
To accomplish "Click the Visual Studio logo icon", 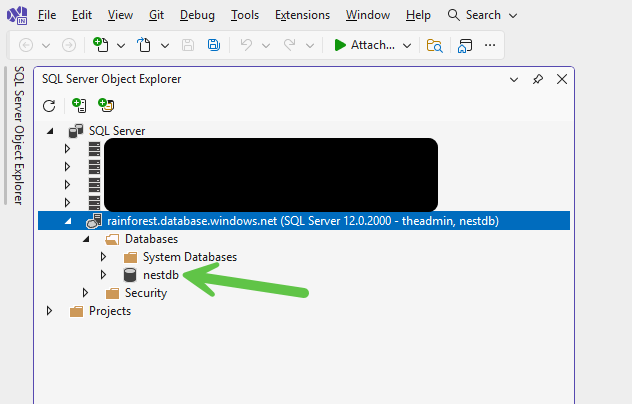I will coord(17,15).
